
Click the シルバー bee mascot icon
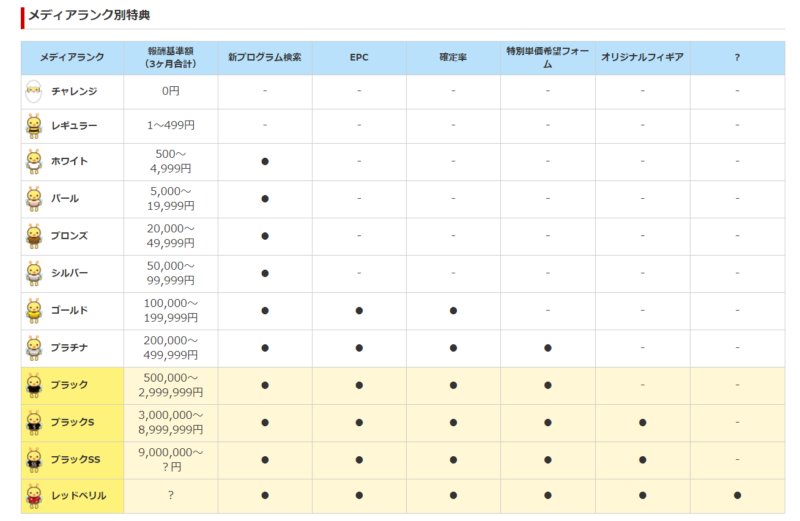pos(34,274)
